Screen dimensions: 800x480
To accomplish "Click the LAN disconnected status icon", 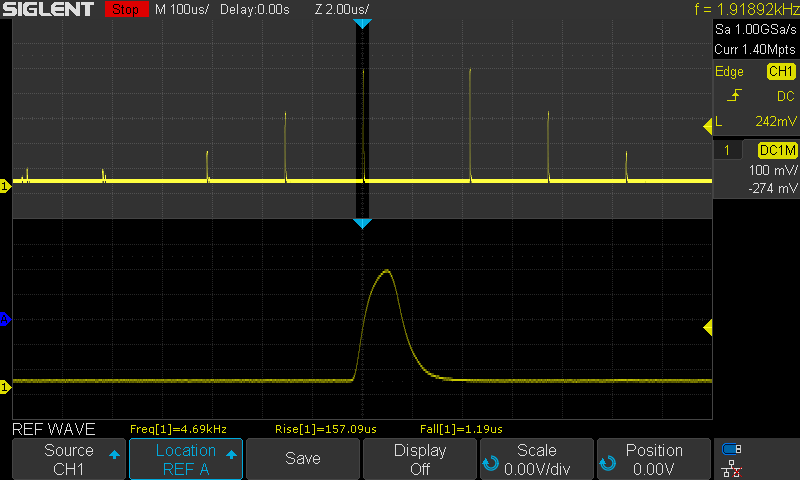I will 732,469.
